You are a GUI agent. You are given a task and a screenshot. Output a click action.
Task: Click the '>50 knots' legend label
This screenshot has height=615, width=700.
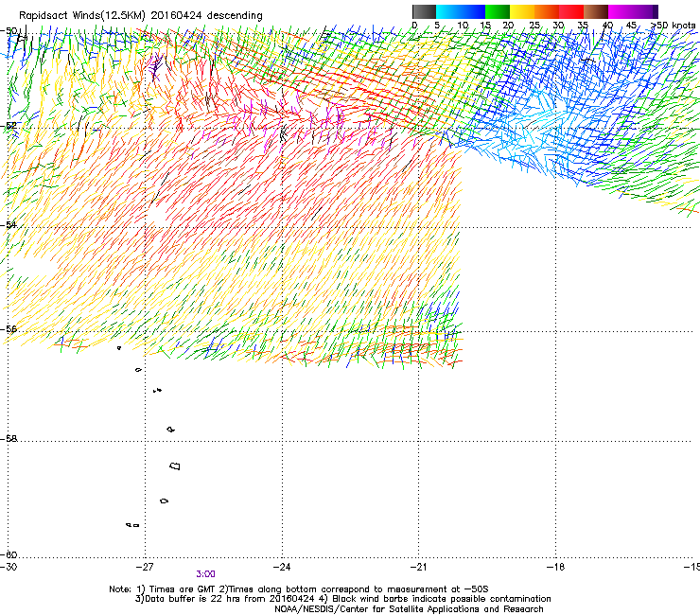pyautogui.click(x=674, y=26)
